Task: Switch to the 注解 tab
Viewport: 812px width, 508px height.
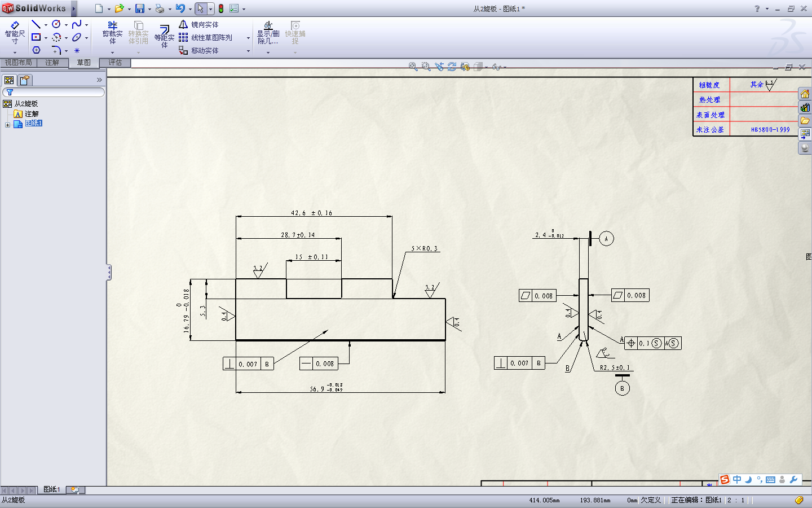Action: pyautogui.click(x=52, y=63)
